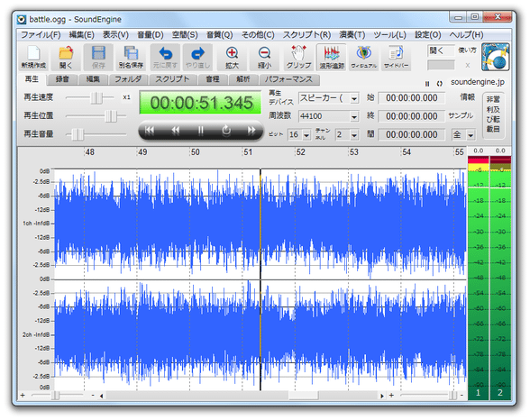Toggle 波形追跡 waveform tracking
The image size is (530, 420).
click(x=332, y=57)
